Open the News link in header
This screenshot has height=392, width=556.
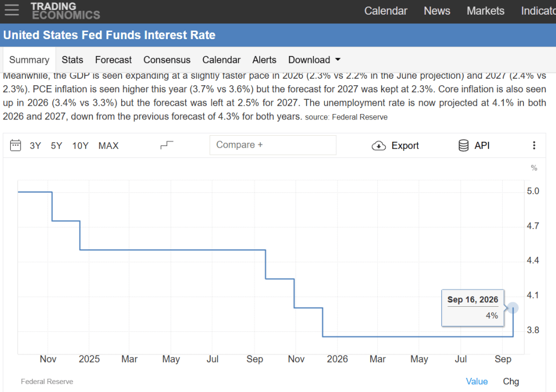[437, 11]
